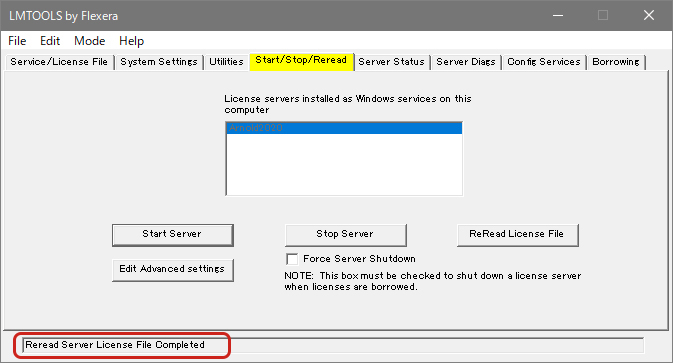Click the Start Server button
The width and height of the screenshot is (673, 363).
click(173, 235)
